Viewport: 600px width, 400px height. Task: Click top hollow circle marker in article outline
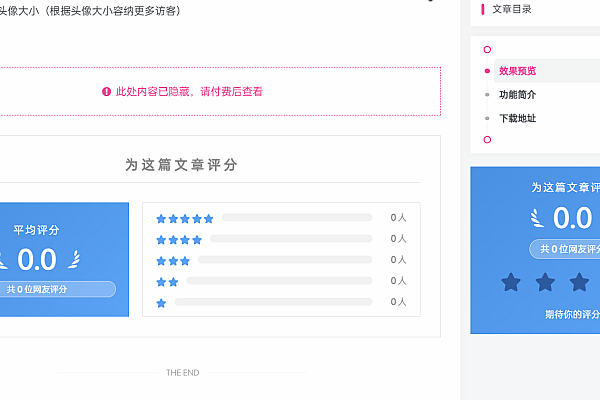coord(487,49)
